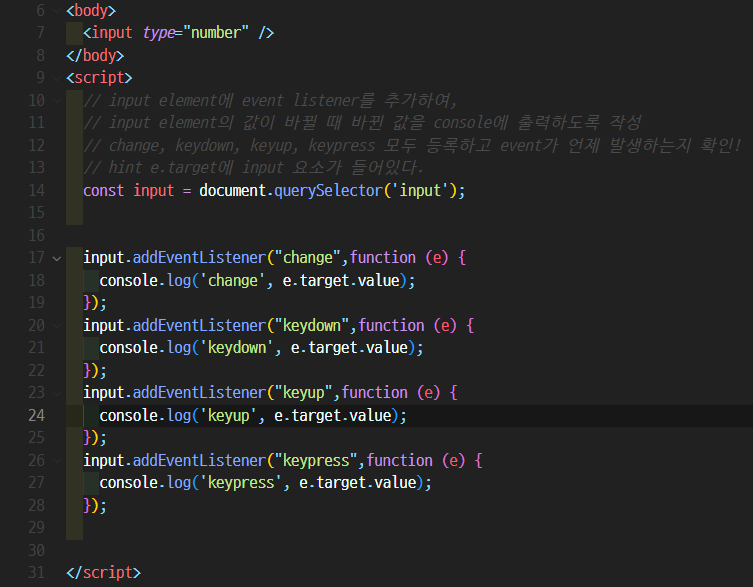Click the comment listing change, keydown, keyup on line 12
This screenshot has height=587, width=753.
click(x=412, y=146)
